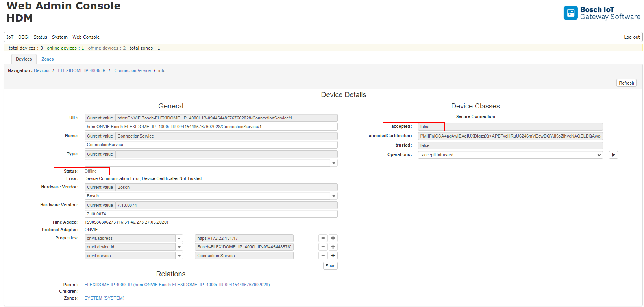
Task: Open the onvif.service key dropdown
Action: [179, 256]
